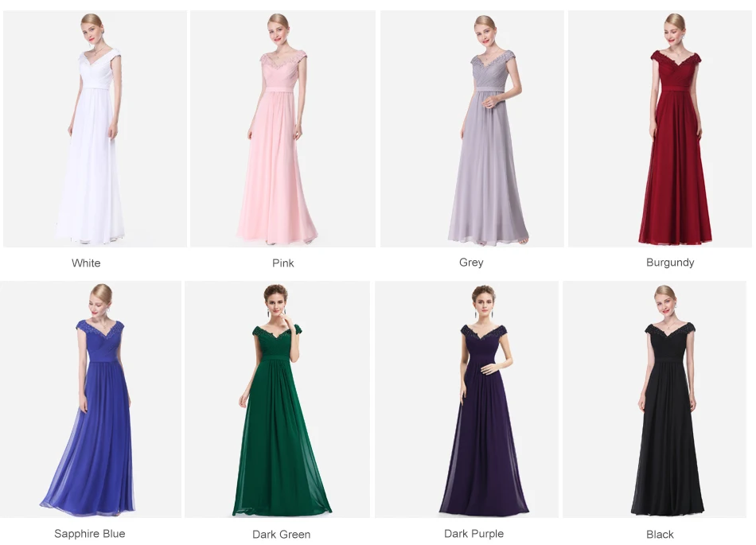This screenshot has width=756, height=545.
Task: Select the Grey text label
Action: tap(471, 263)
